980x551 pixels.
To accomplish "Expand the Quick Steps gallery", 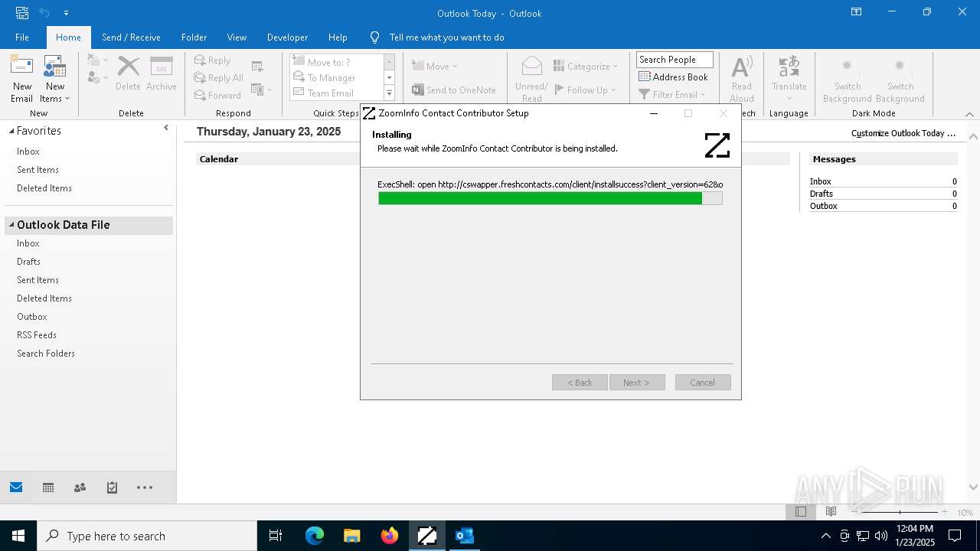I will point(389,93).
